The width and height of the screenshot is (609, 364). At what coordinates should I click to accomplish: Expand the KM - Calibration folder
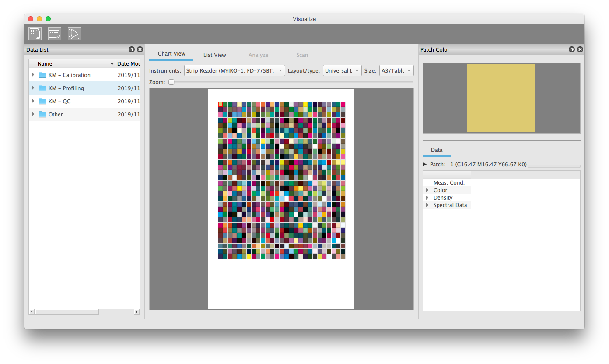point(33,75)
